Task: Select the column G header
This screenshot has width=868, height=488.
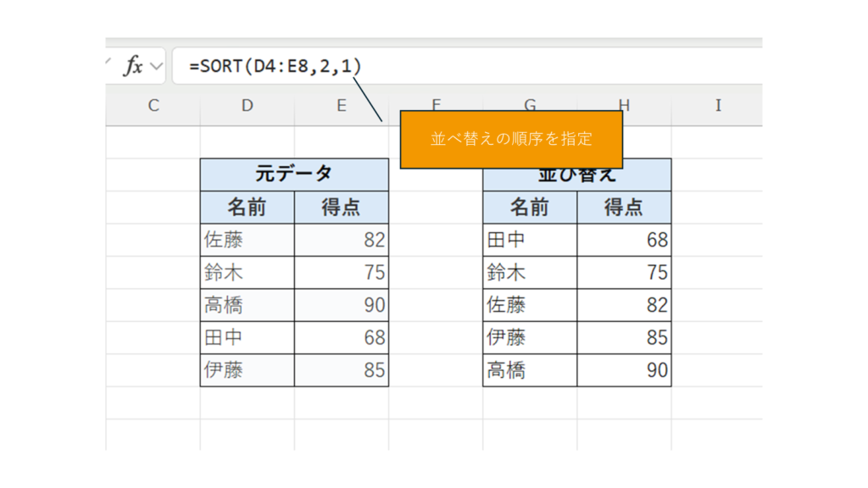Action: coord(530,106)
